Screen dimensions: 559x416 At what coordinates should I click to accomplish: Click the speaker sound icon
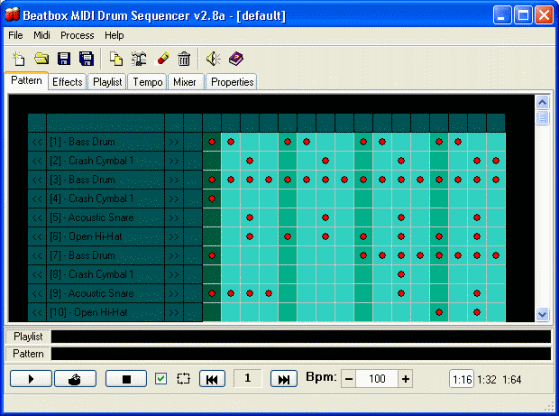click(x=213, y=58)
